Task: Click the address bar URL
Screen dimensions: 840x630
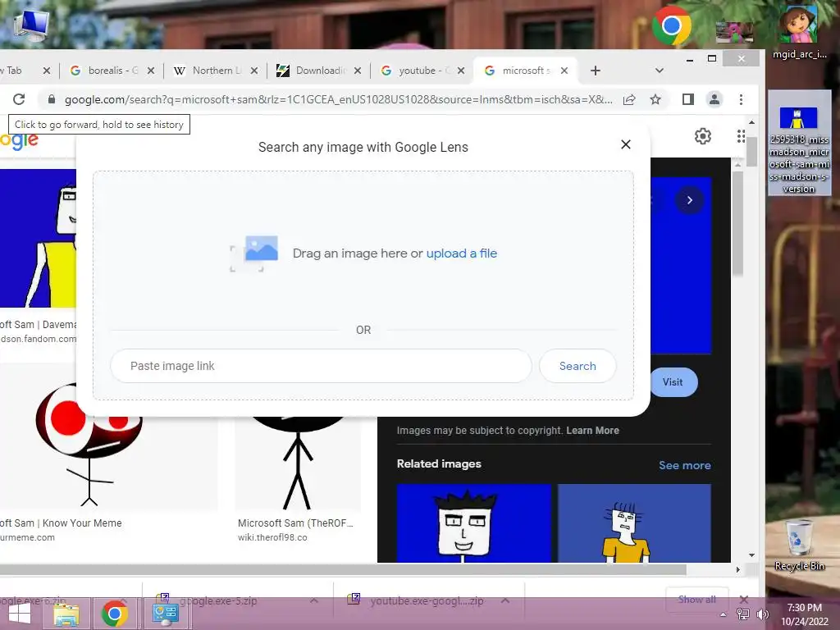Action: [x=338, y=99]
